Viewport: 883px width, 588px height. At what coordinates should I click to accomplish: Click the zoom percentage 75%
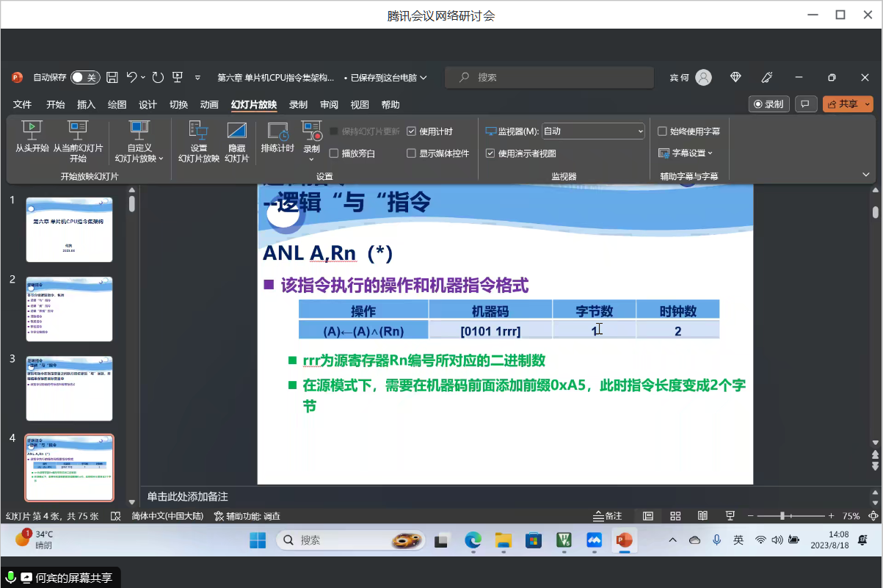(x=851, y=516)
